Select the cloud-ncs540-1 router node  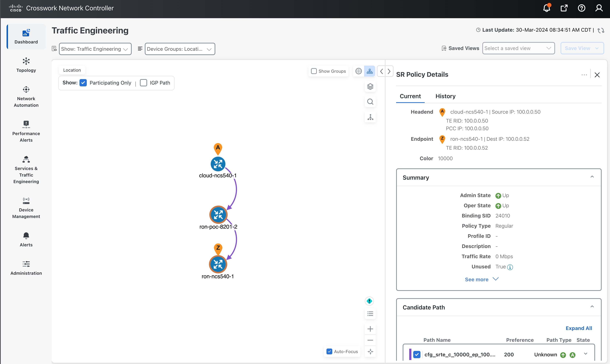point(218,164)
